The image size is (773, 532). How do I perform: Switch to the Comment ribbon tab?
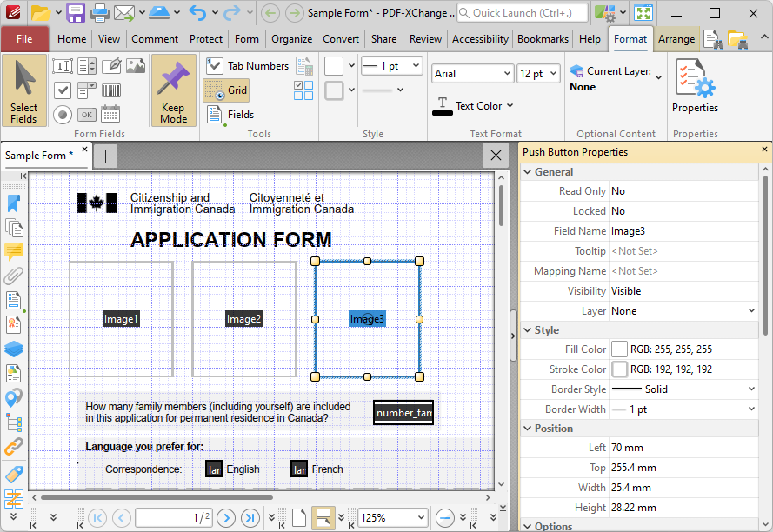(x=154, y=39)
